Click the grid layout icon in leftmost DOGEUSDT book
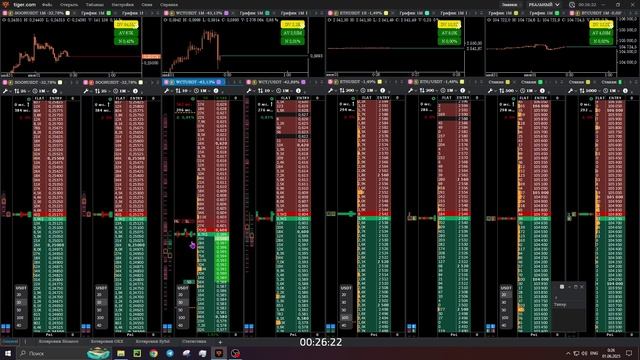Screen dimensions: 640x360 [6, 327]
